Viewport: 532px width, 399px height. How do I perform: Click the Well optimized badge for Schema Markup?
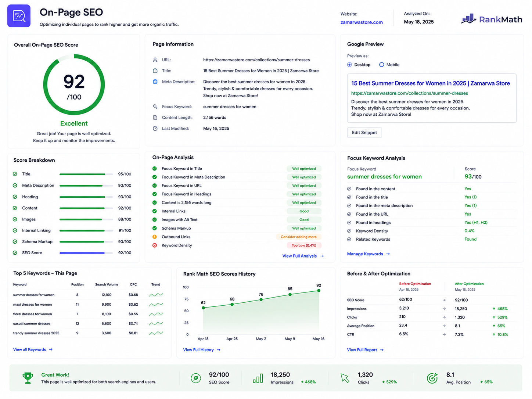point(304,229)
